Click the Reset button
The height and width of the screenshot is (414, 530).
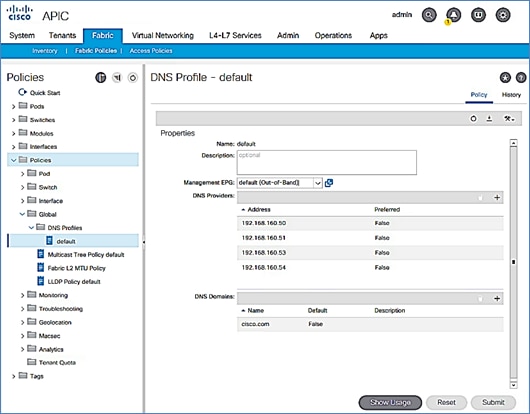447,403
